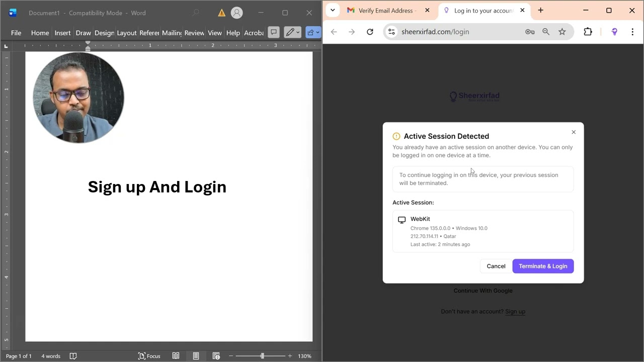Open Chrome three-dot menu

[x=632, y=32]
